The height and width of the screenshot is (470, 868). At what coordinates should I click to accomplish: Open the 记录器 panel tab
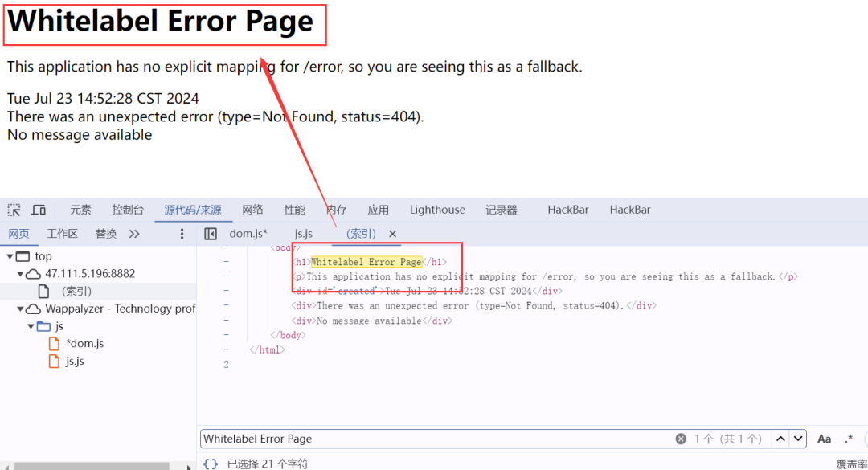tap(501, 210)
